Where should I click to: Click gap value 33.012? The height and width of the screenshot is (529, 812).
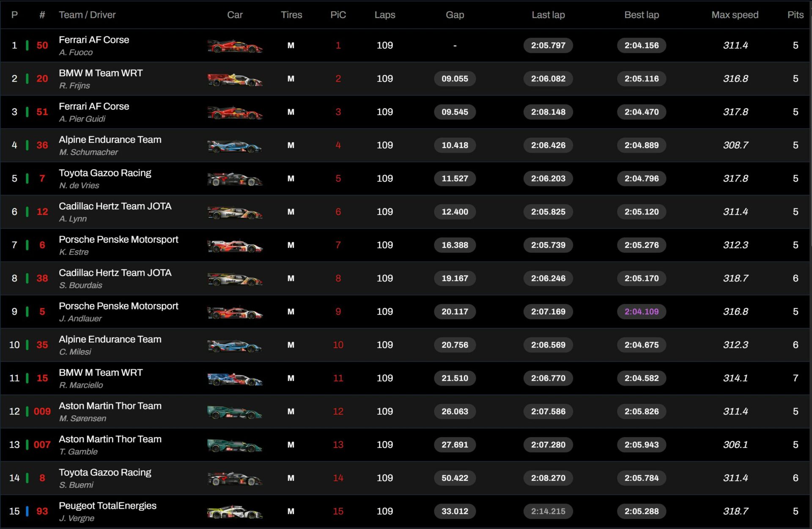coord(455,511)
